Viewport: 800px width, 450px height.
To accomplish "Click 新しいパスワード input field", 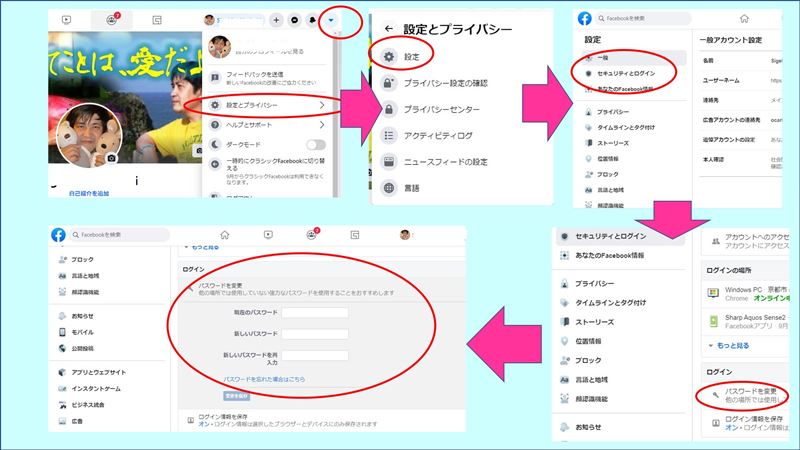I will coord(315,334).
